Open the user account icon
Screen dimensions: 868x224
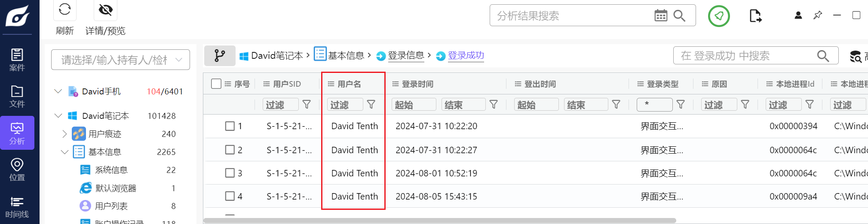pyautogui.click(x=798, y=15)
